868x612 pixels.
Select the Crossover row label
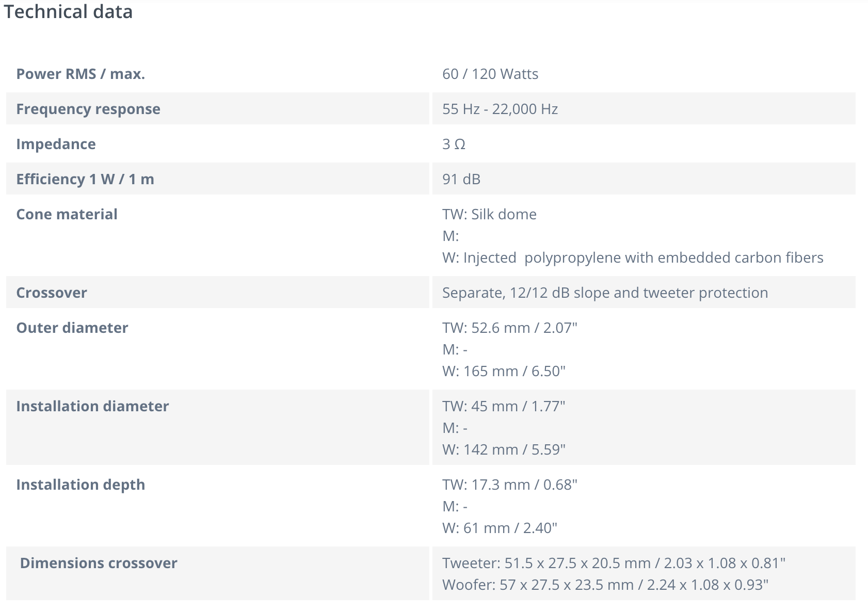pos(52,293)
